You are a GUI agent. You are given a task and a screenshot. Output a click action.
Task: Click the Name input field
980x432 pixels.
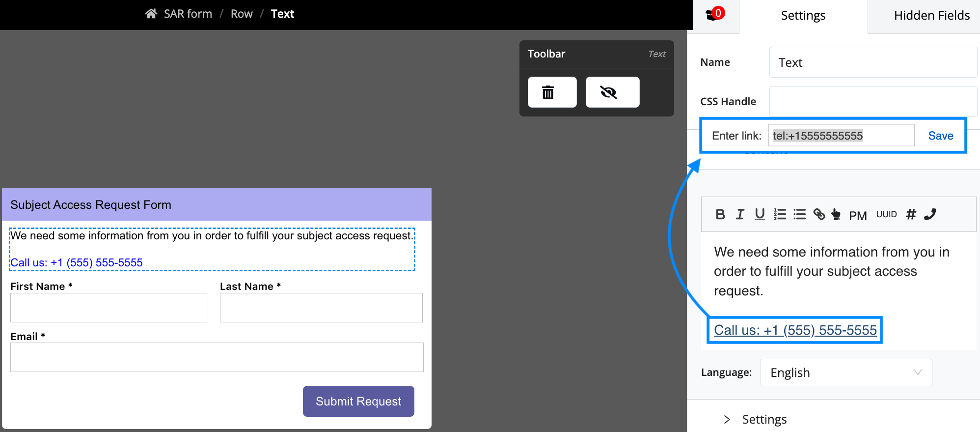pos(873,62)
